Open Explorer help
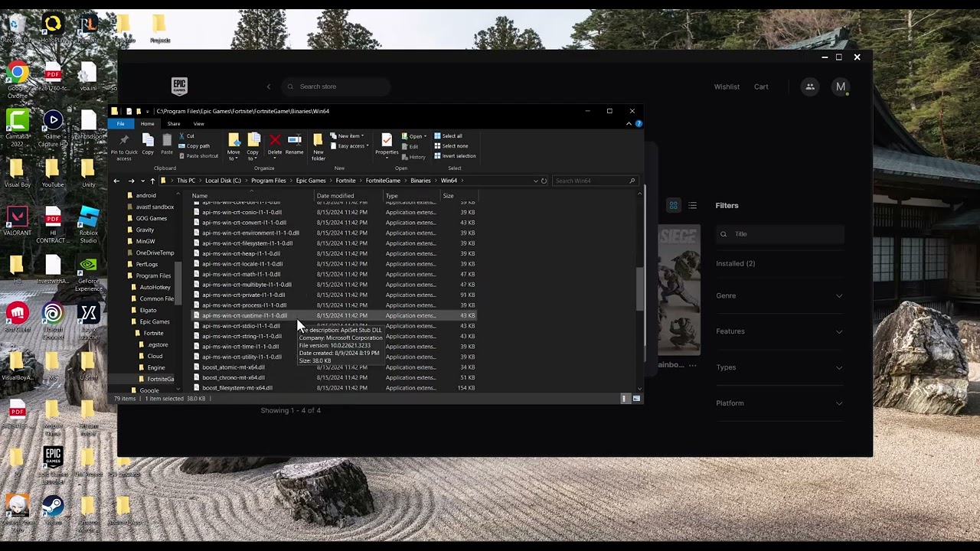 (639, 124)
